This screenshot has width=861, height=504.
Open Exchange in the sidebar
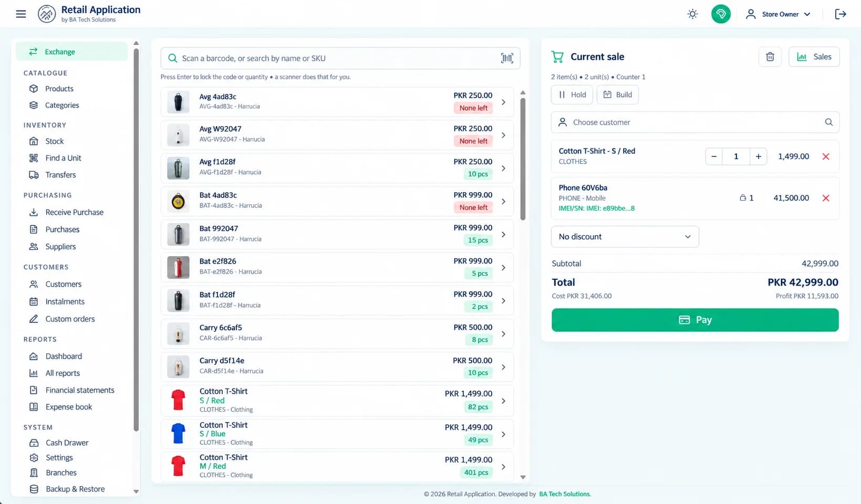tap(72, 51)
